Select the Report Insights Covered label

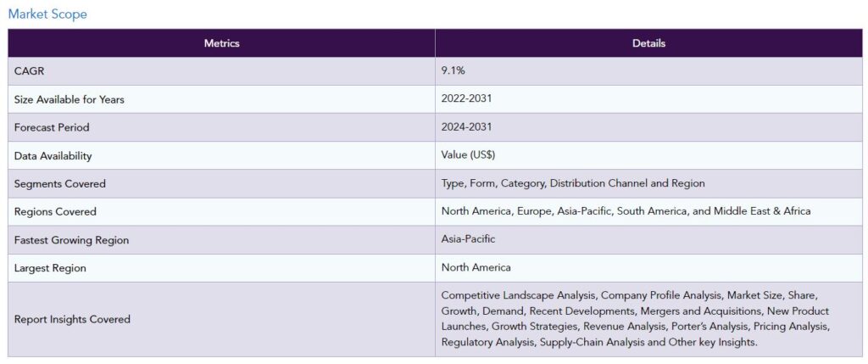pyautogui.click(x=73, y=320)
